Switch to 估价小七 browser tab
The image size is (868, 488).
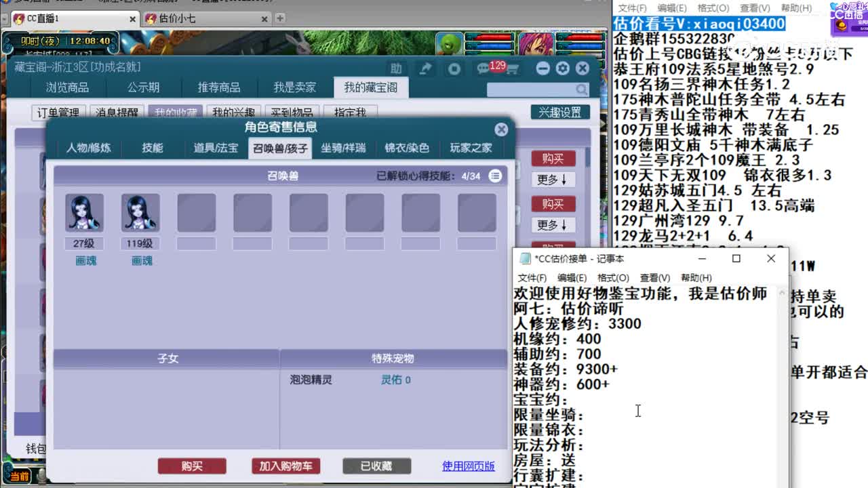[207, 18]
